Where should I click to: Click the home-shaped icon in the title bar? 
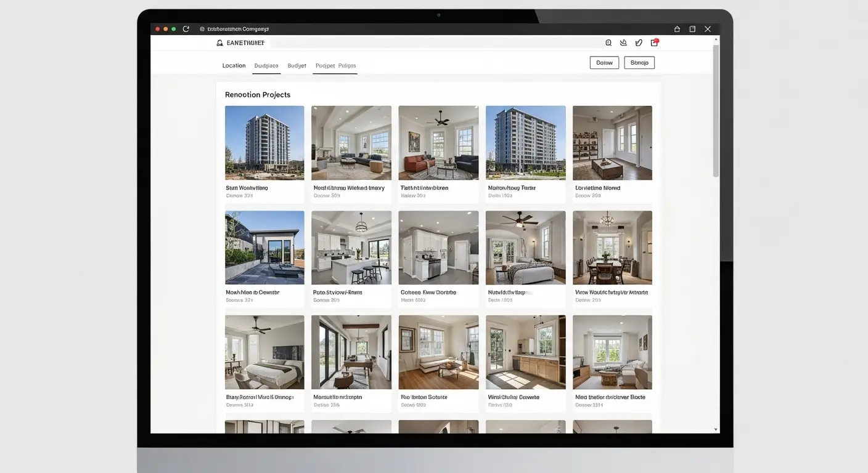677,29
